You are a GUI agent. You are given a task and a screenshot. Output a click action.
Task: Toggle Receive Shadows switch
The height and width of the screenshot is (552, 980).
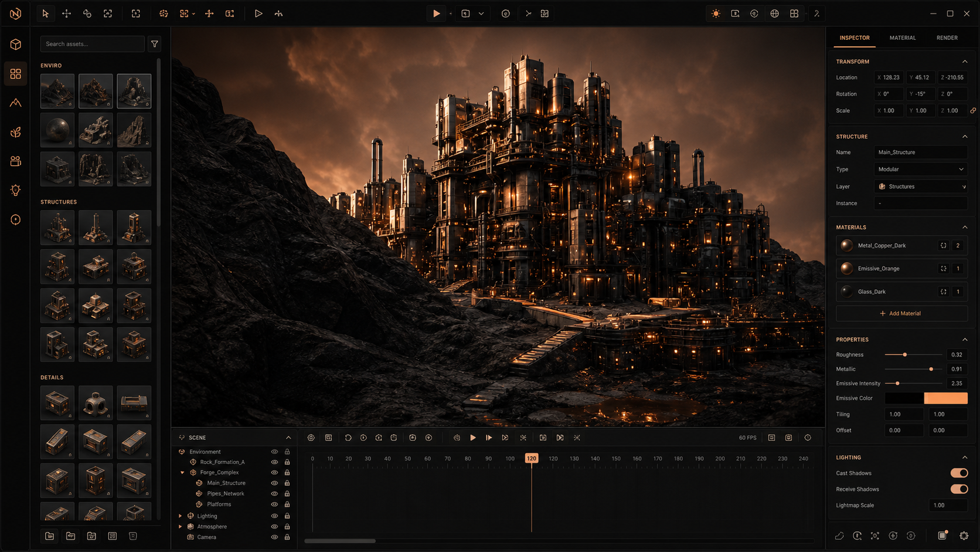click(959, 489)
